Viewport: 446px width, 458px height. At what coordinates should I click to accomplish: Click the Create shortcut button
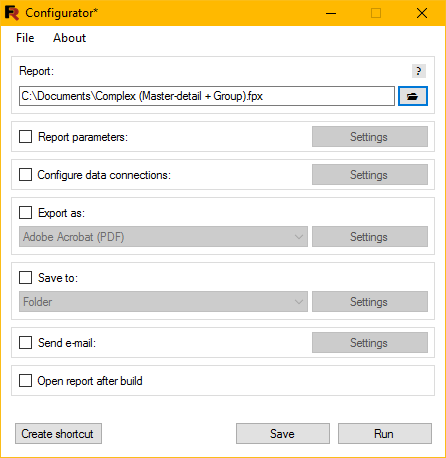[58, 434]
